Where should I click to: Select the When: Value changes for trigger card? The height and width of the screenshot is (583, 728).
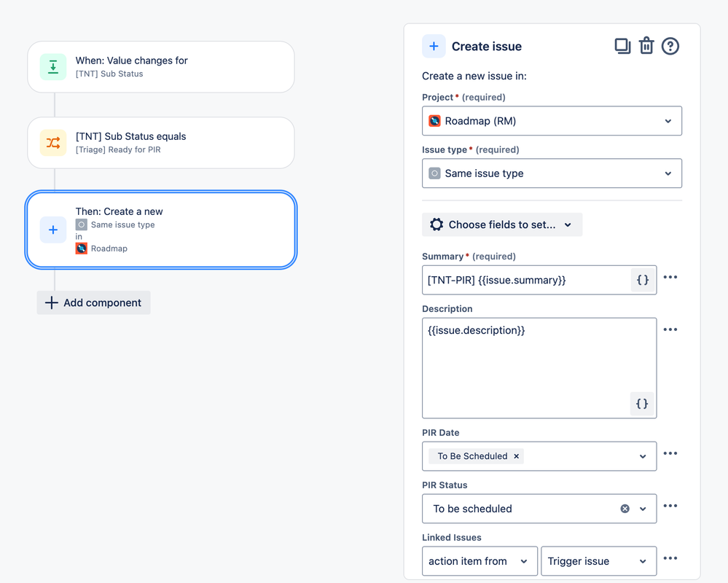[x=160, y=67]
